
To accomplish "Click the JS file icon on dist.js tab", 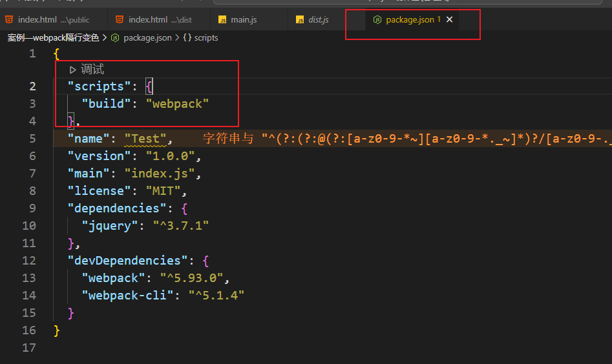I will 300,20.
